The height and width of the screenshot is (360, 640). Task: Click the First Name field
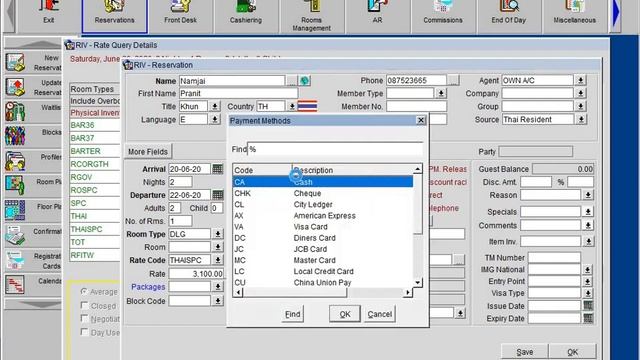pos(238,93)
